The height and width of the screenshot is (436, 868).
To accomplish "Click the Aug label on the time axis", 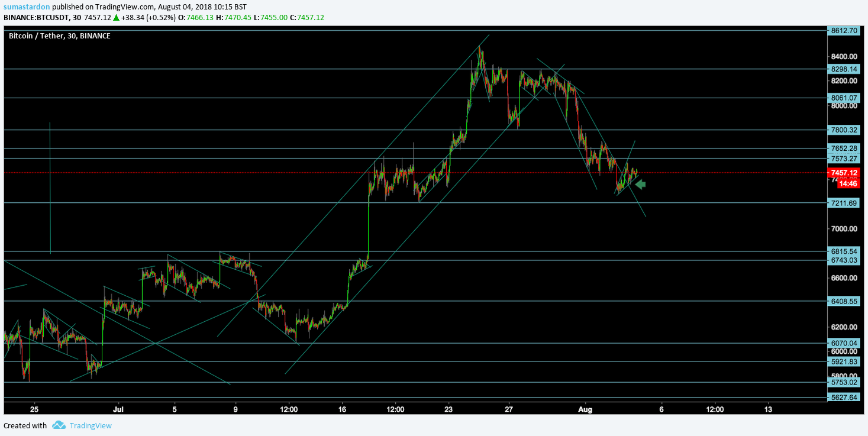I will point(585,409).
